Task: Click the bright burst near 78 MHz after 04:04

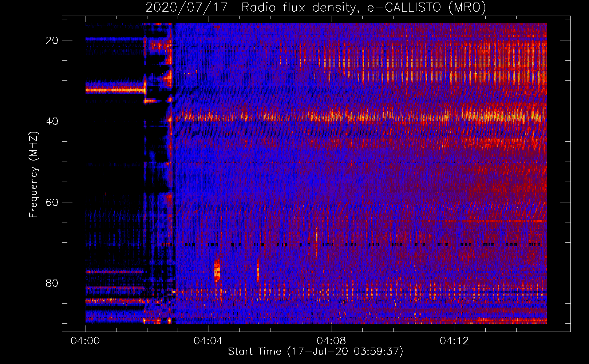Action: pos(217,271)
